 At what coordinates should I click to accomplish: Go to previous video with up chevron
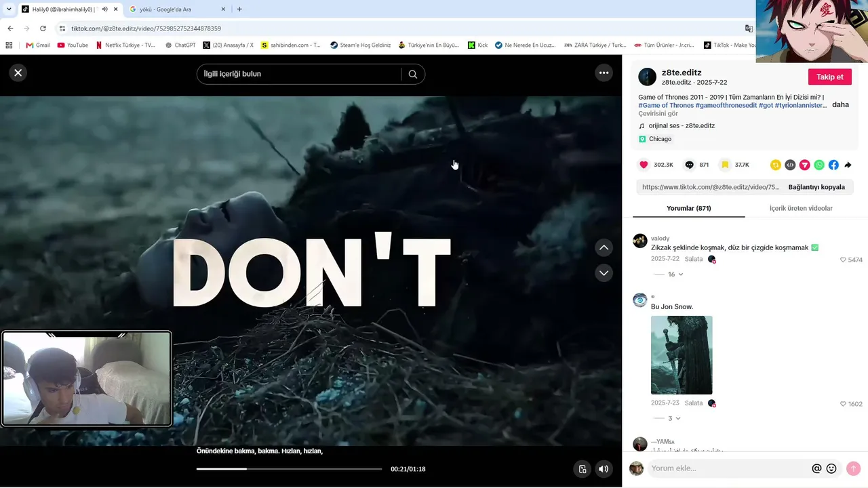[x=604, y=247]
